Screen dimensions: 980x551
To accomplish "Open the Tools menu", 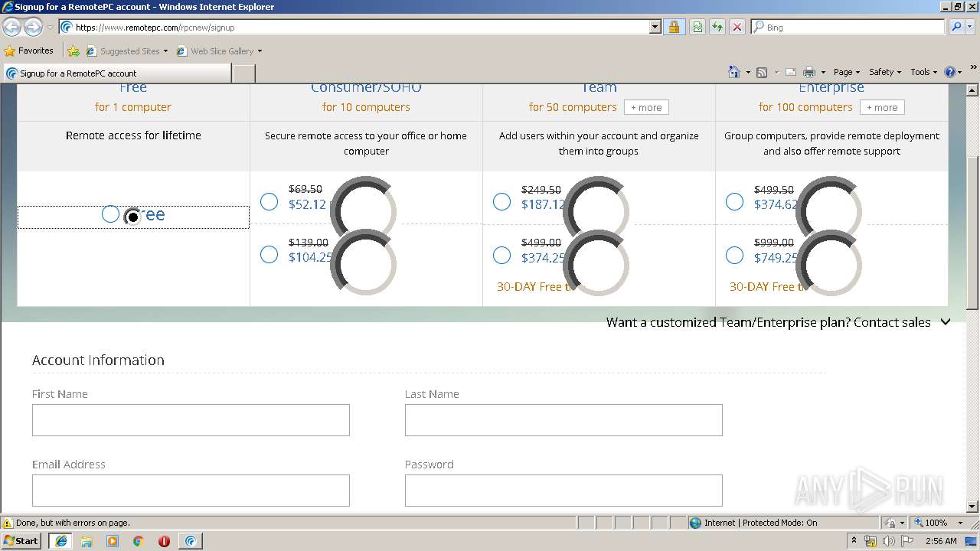I will click(923, 72).
